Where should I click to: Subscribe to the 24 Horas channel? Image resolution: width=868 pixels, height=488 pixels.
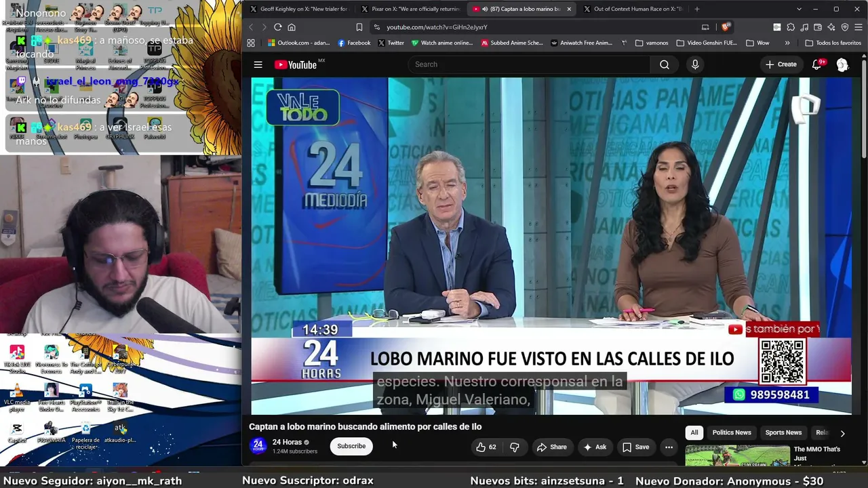coord(351,446)
